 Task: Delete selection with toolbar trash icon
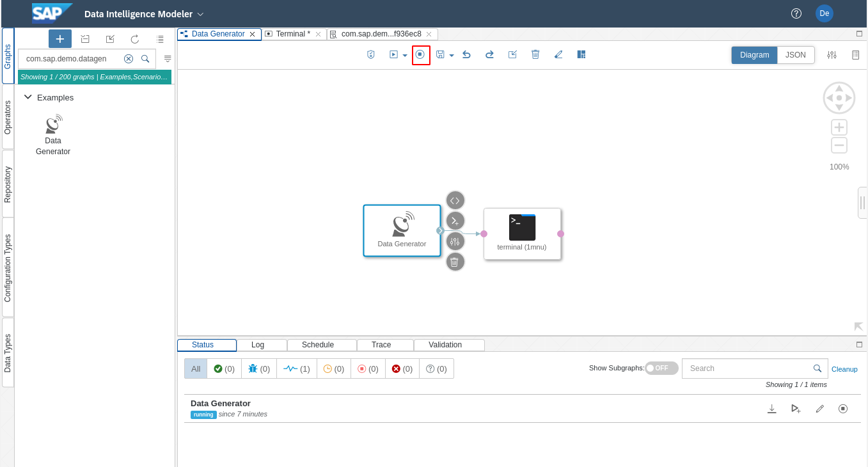click(535, 55)
